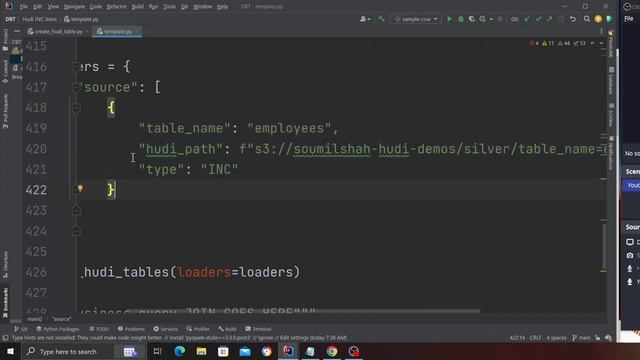Run the sample-cow configuration with green play button

click(x=449, y=19)
